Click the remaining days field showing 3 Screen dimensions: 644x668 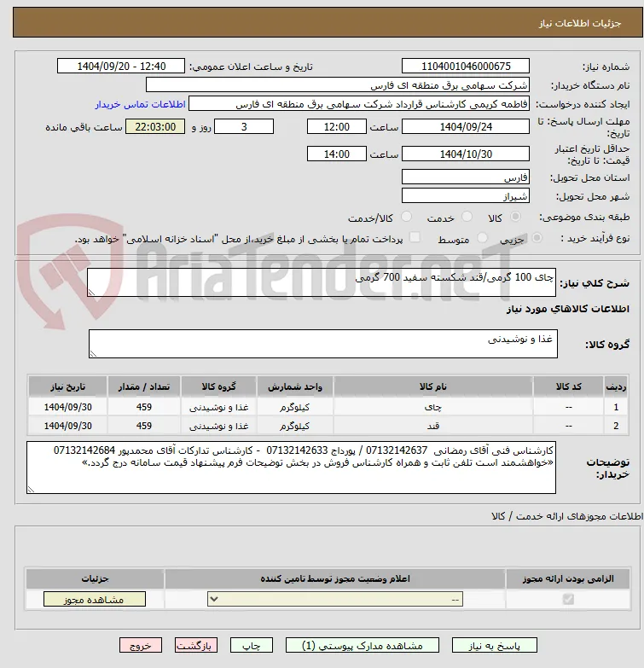point(244,126)
